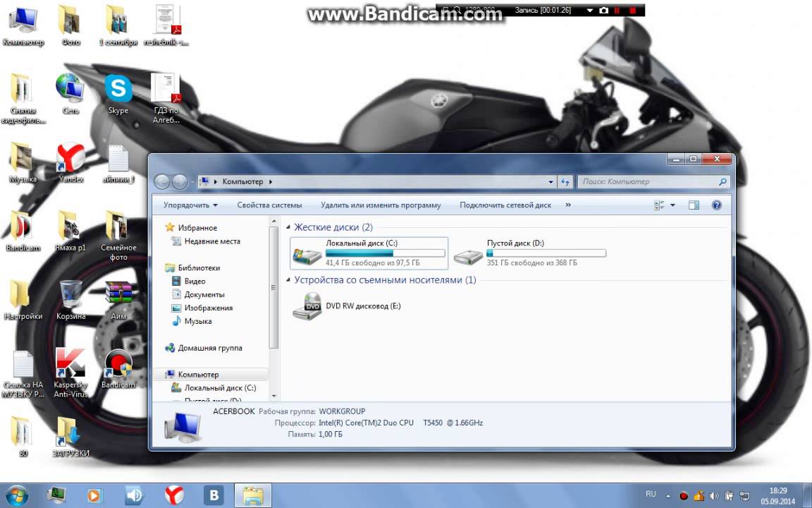Open the folder named 80
Viewport: 812px width, 508px height.
[23, 437]
